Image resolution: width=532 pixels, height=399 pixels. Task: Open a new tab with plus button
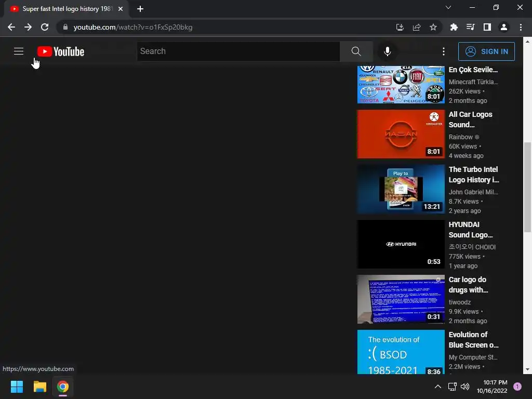(140, 9)
